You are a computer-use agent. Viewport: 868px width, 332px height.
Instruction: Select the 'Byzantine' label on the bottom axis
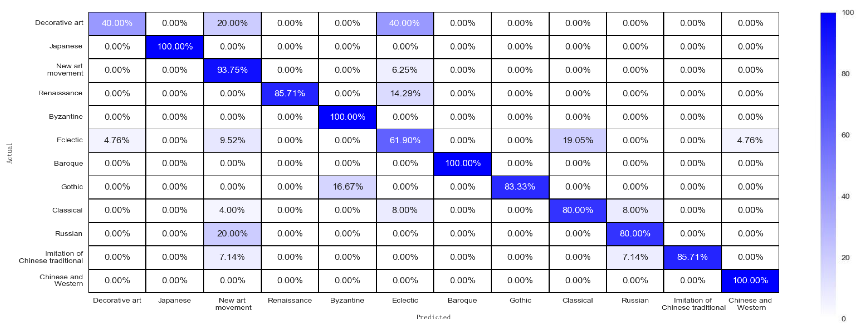pos(347,300)
